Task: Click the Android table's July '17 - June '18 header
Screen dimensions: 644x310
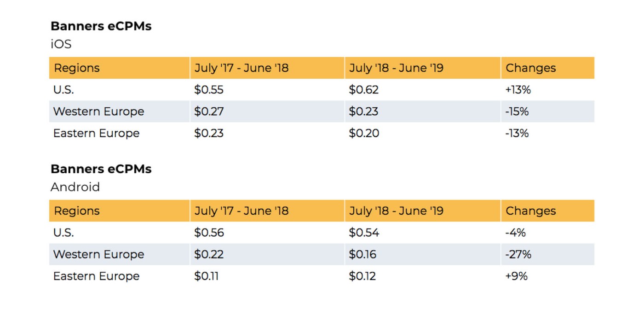Action: (241, 211)
